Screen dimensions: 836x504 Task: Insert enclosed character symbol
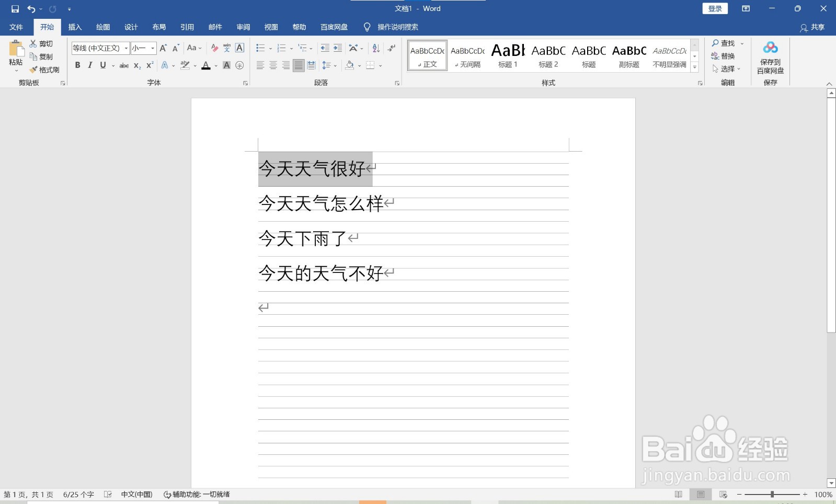239,65
